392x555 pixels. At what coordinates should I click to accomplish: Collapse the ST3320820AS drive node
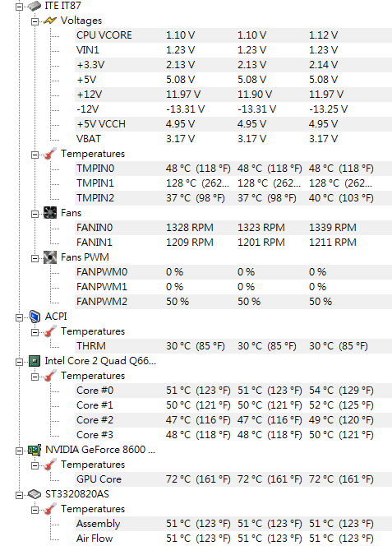point(20,495)
